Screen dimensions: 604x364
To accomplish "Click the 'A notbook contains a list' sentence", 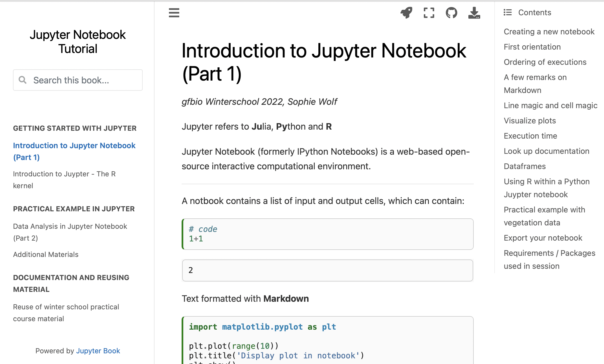I will coord(323,201).
